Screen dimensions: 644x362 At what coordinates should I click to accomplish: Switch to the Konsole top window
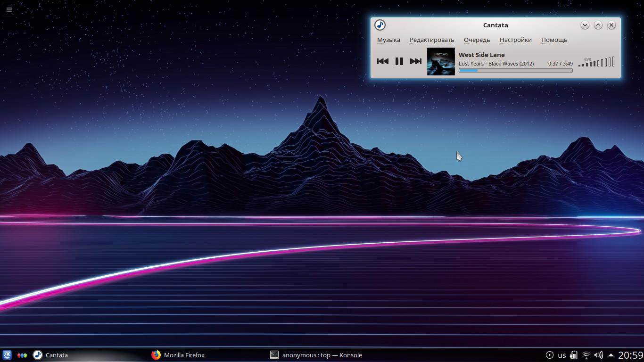(x=316, y=355)
